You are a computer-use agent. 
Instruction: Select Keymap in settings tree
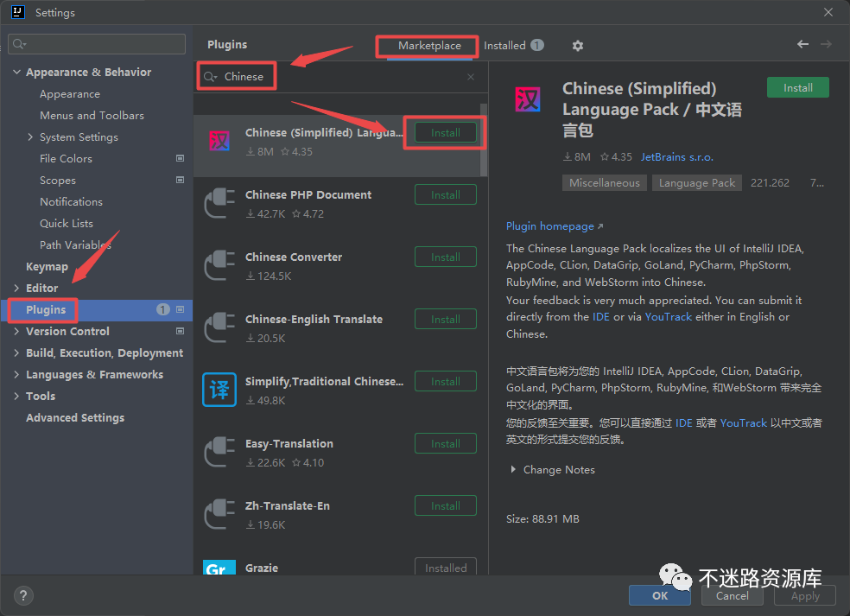click(47, 267)
